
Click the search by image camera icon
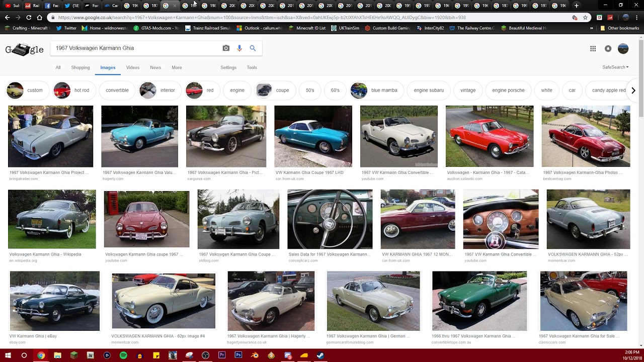[226, 48]
